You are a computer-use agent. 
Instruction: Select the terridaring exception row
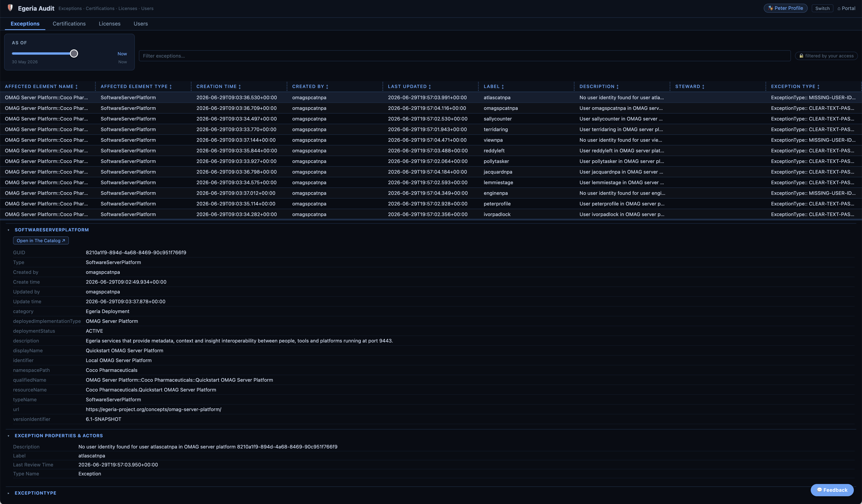point(431,129)
